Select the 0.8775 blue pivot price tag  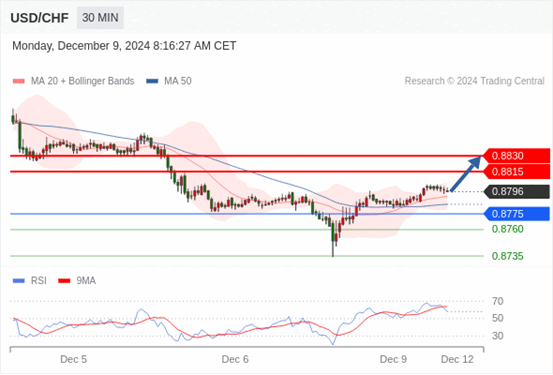click(x=516, y=214)
